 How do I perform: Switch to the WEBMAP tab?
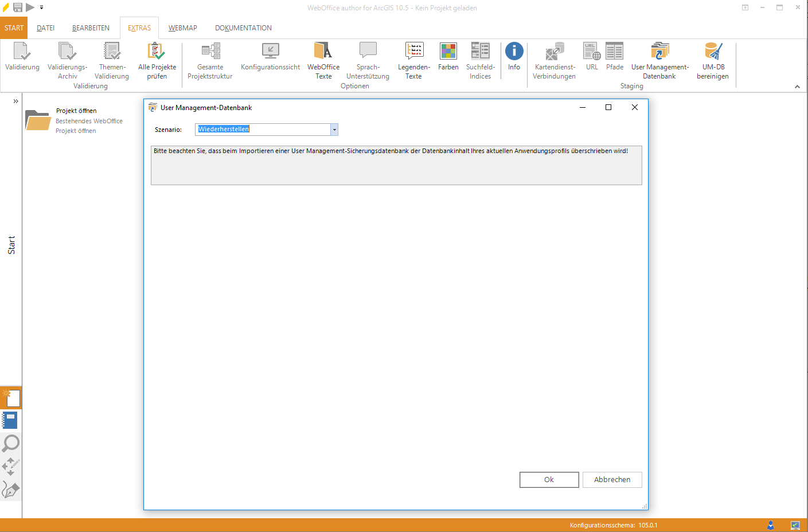182,28
